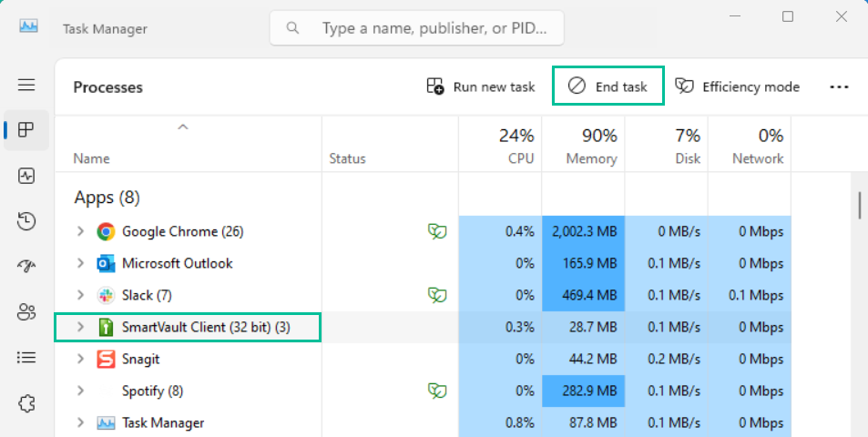Screen dimensions: 868x437
Task: Expand the Microsoft Outlook process group
Action: click(81, 263)
